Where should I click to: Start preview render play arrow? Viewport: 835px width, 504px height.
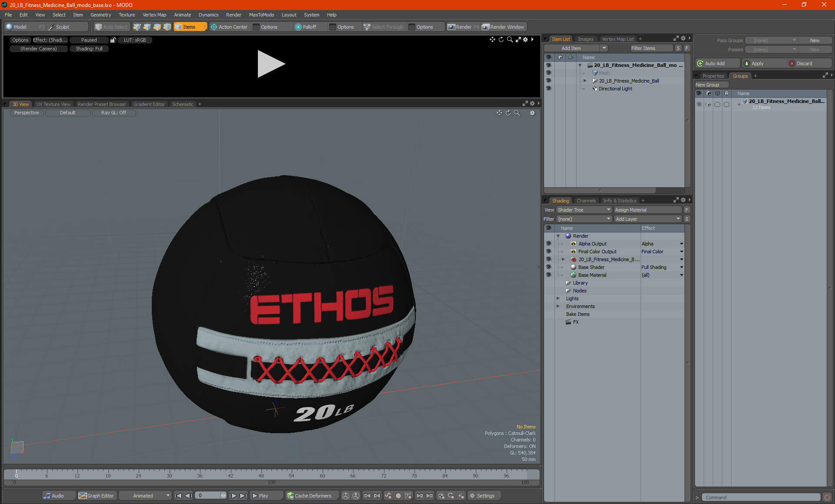271,64
